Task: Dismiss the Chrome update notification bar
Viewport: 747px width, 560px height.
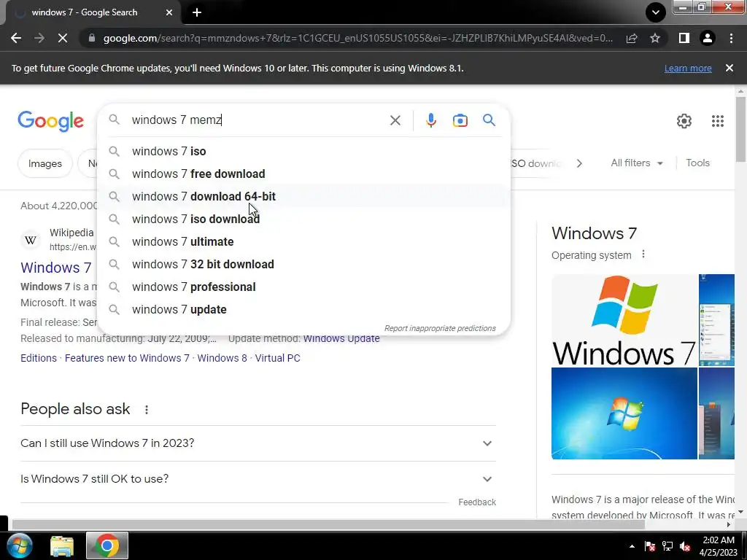Action: pyautogui.click(x=729, y=68)
